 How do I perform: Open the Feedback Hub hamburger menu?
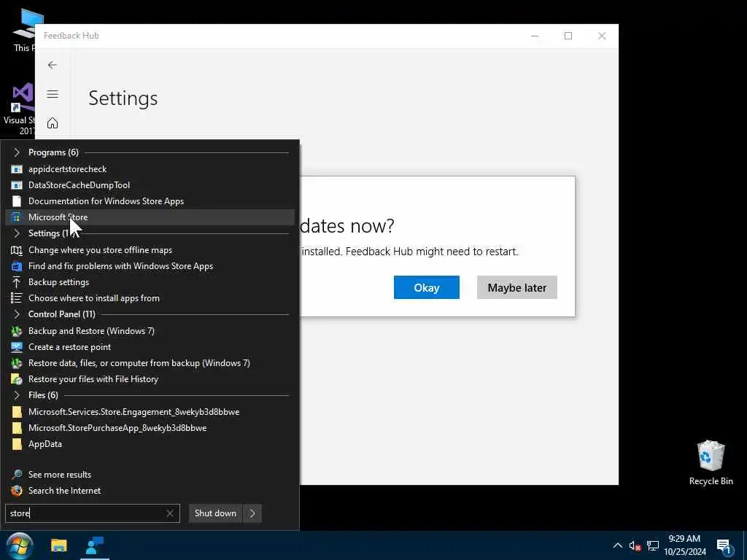(53, 94)
